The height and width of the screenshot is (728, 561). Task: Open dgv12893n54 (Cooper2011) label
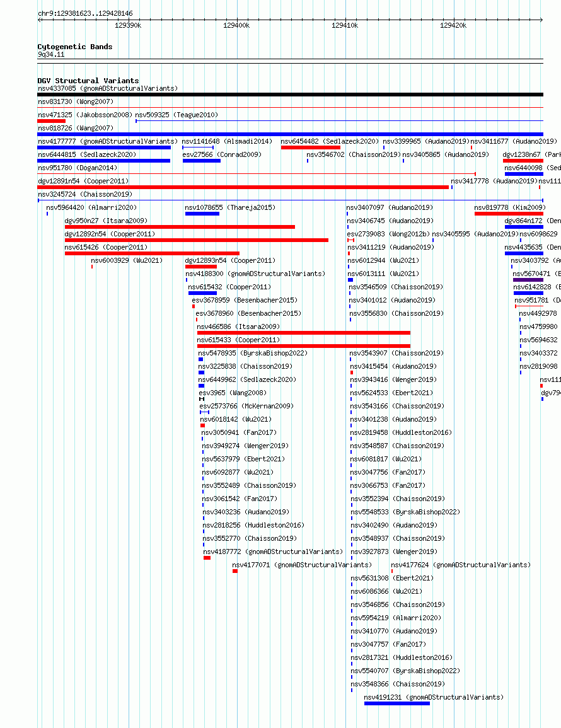230,260
